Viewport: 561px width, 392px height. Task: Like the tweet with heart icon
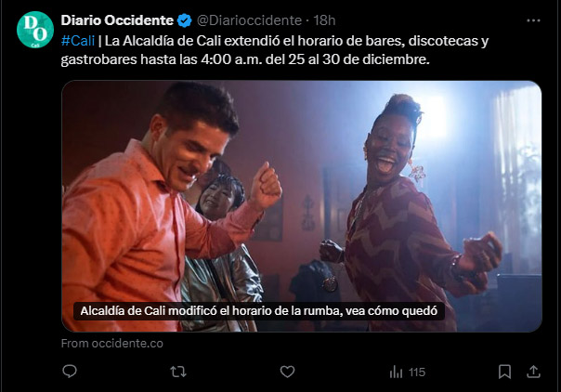[287, 372]
